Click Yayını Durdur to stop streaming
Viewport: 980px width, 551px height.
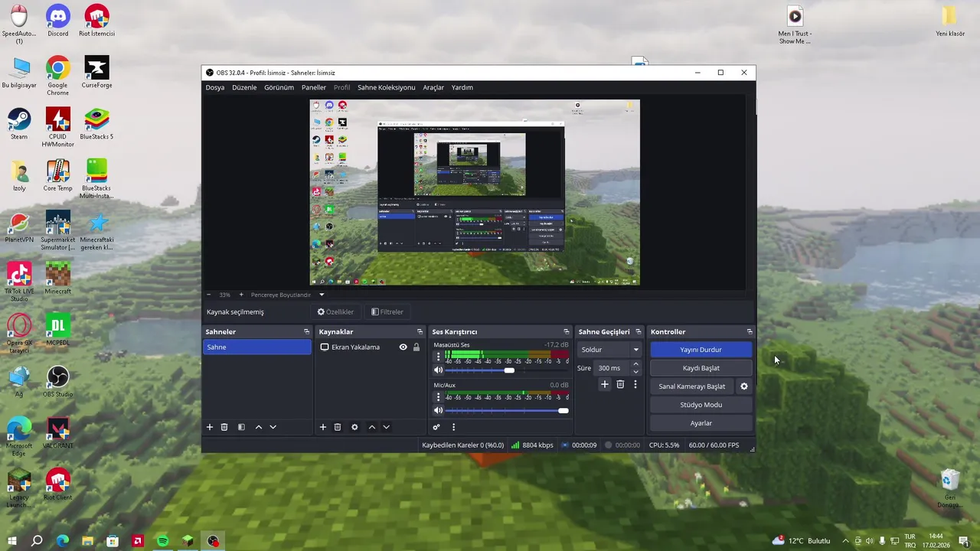tap(701, 350)
